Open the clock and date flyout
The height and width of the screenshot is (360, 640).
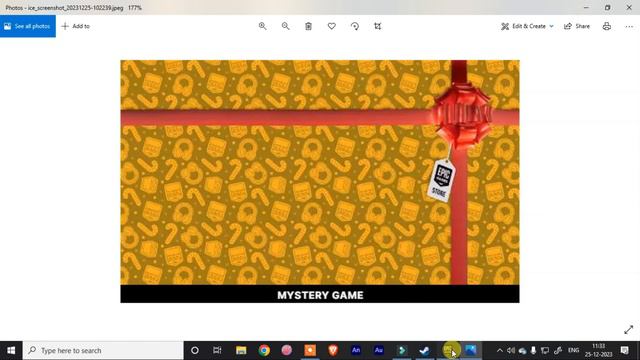click(x=598, y=350)
